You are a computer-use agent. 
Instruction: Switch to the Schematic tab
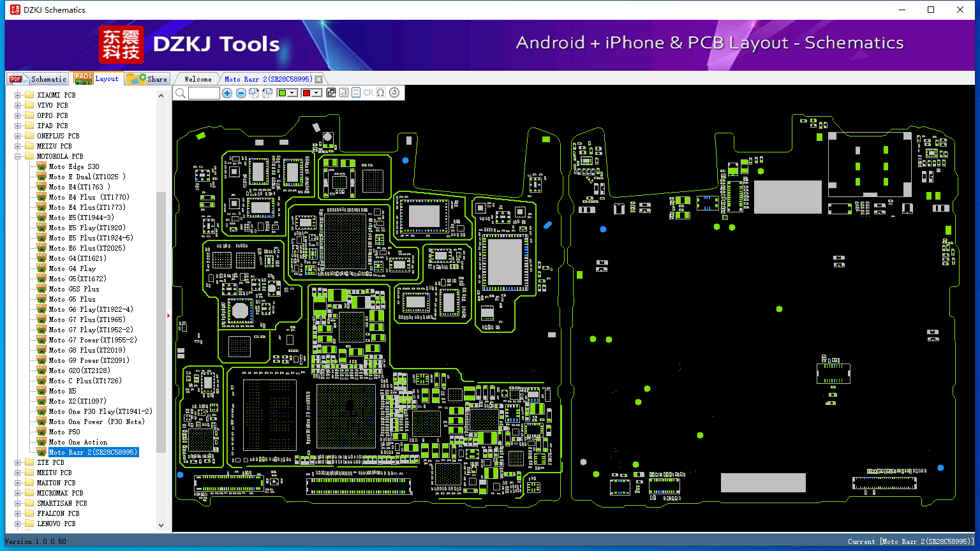pos(37,79)
